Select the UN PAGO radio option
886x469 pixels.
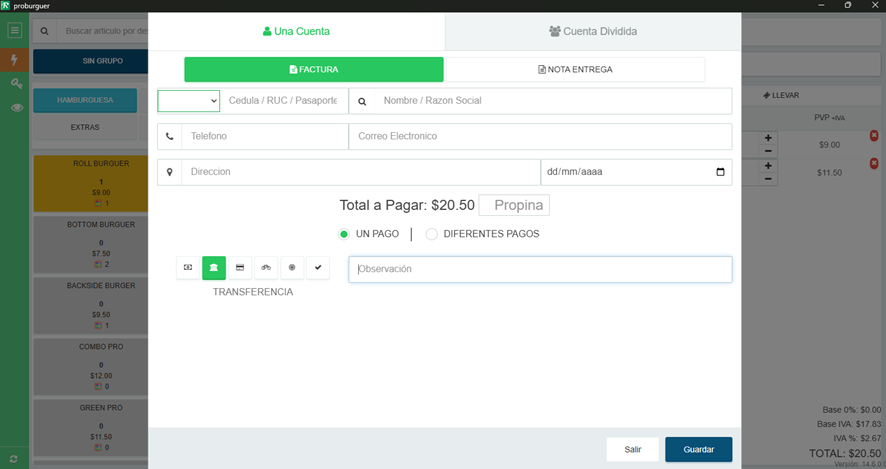pos(344,234)
